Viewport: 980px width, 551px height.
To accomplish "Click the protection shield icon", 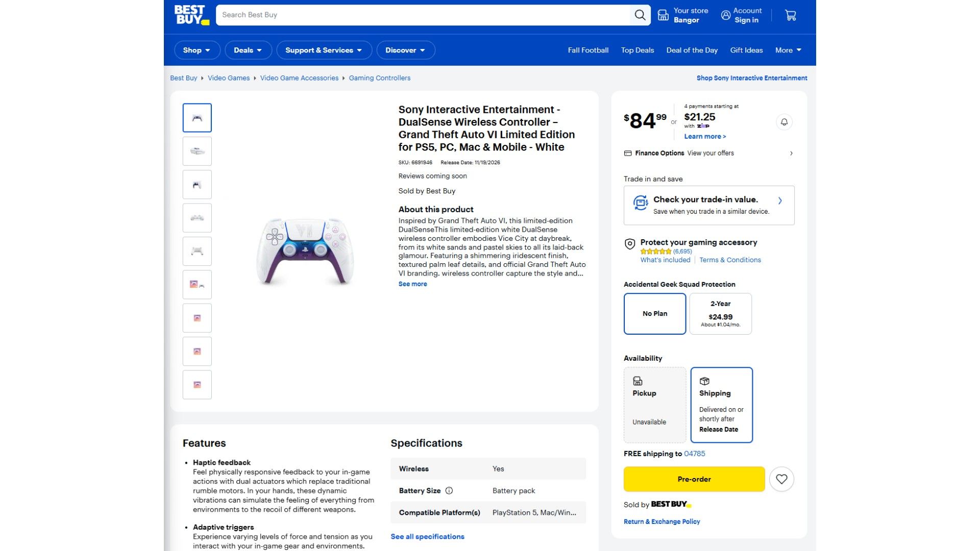I will 630,244.
